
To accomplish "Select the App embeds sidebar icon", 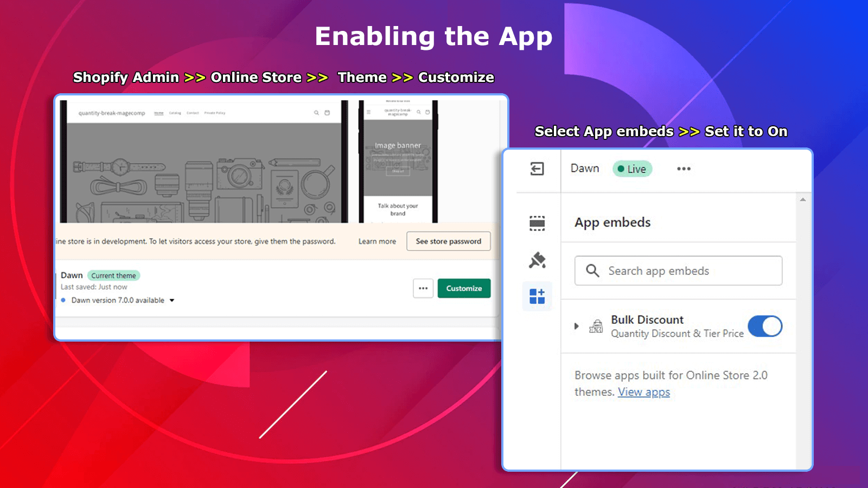I will 537,296.
